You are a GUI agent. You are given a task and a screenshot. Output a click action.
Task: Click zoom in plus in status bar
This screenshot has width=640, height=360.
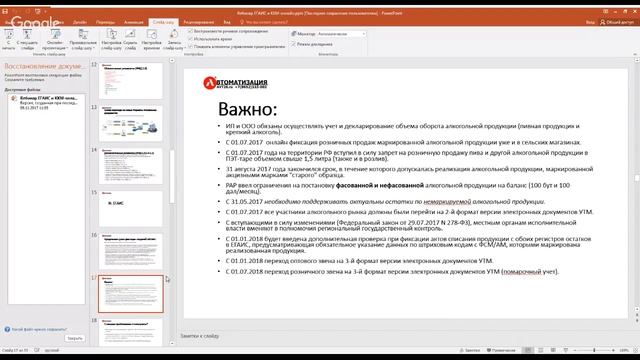click(613, 350)
